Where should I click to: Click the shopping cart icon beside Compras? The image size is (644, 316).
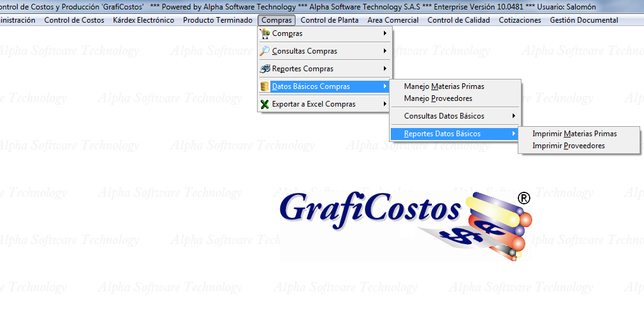pos(265,33)
